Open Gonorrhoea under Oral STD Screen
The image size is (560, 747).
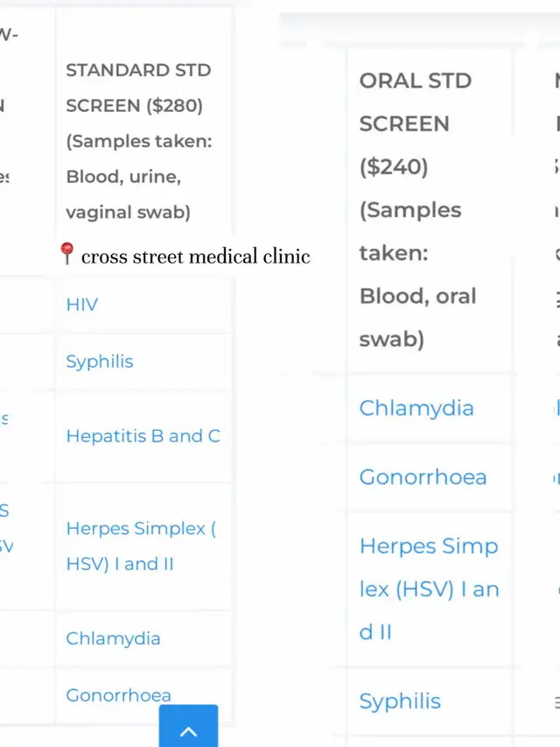423,477
